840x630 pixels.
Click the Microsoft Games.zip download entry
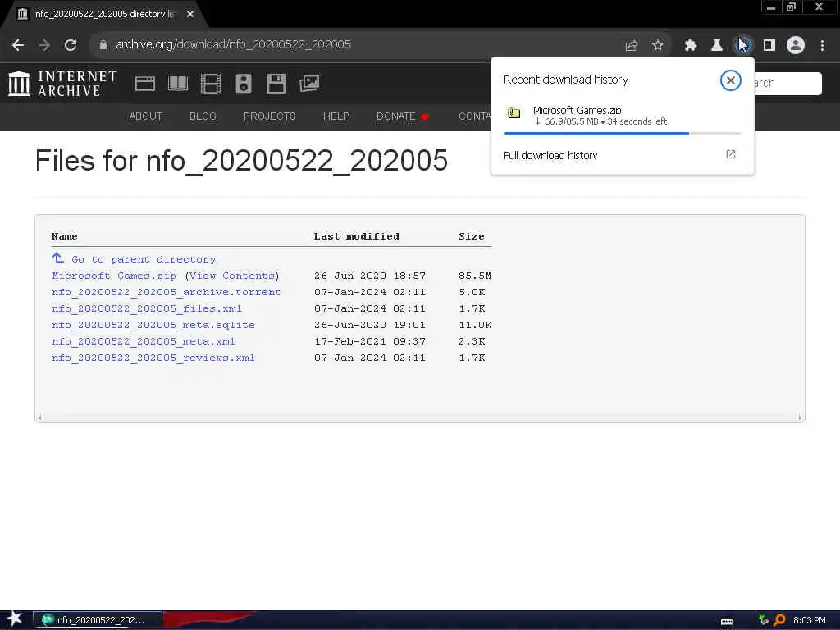click(623, 116)
